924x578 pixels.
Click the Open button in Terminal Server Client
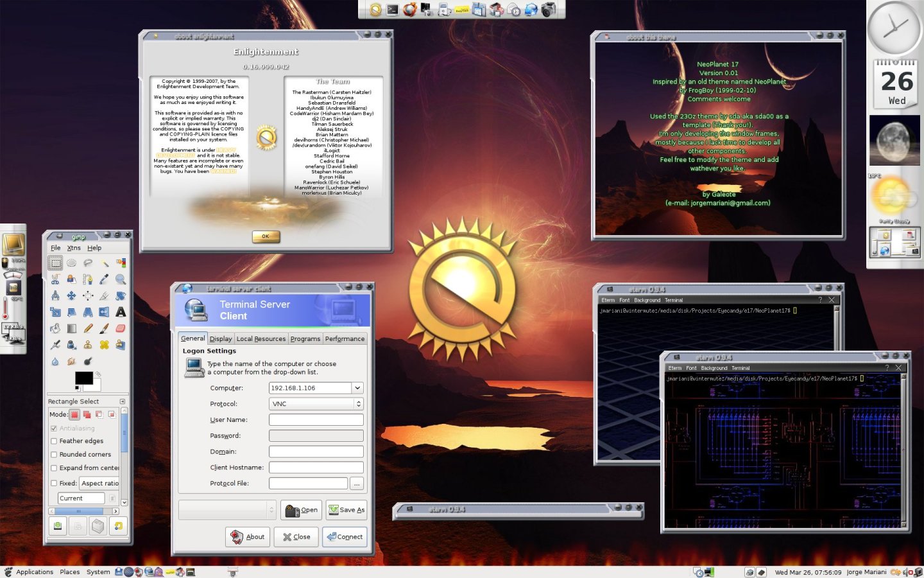pos(302,510)
